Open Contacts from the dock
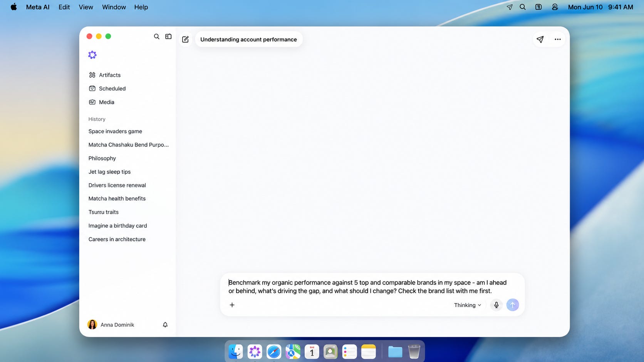The width and height of the screenshot is (644, 362). [x=330, y=352]
